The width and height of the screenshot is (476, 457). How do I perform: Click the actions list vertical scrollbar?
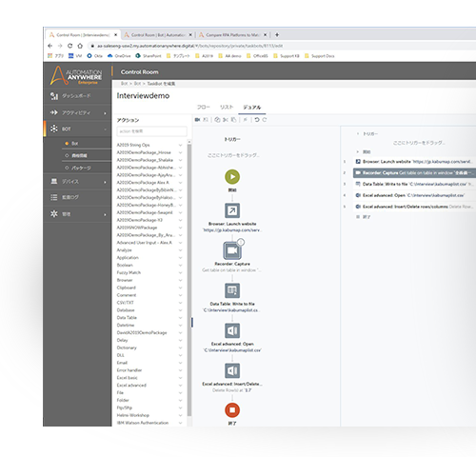[189, 279]
